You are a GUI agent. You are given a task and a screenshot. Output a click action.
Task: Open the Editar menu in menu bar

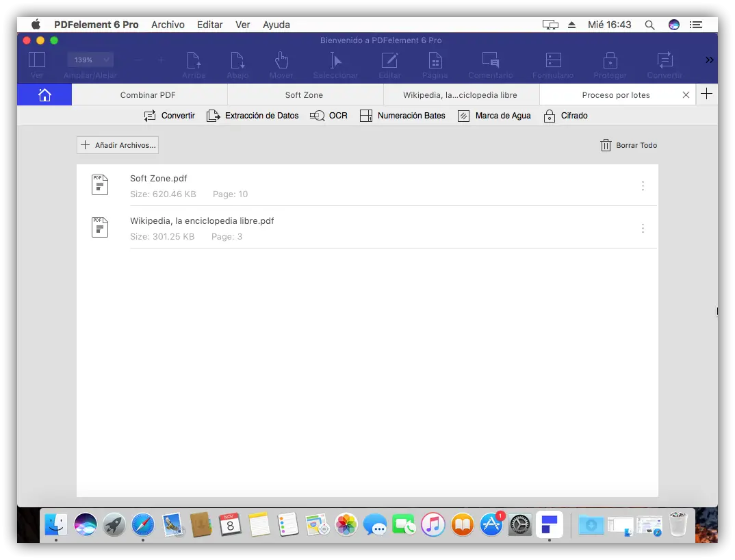(x=209, y=25)
